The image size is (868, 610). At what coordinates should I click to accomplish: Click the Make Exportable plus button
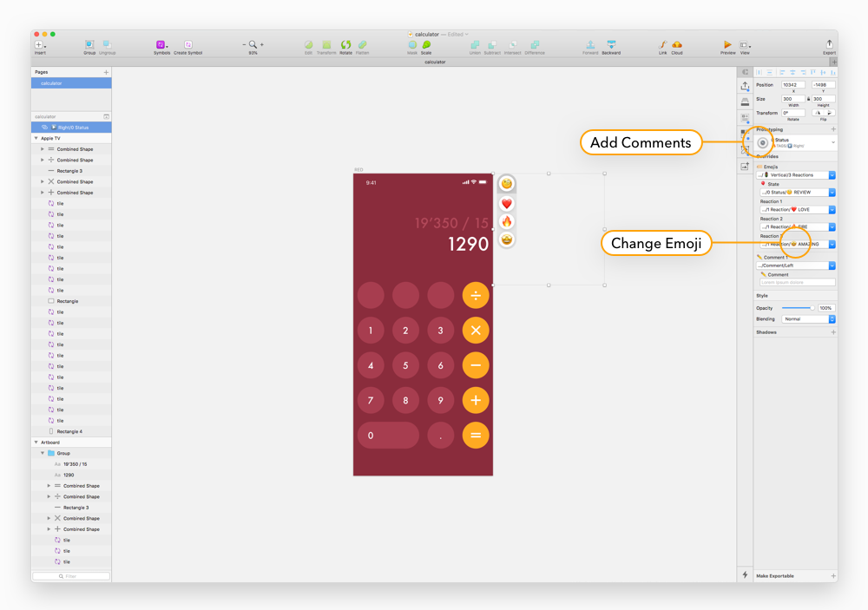point(833,575)
